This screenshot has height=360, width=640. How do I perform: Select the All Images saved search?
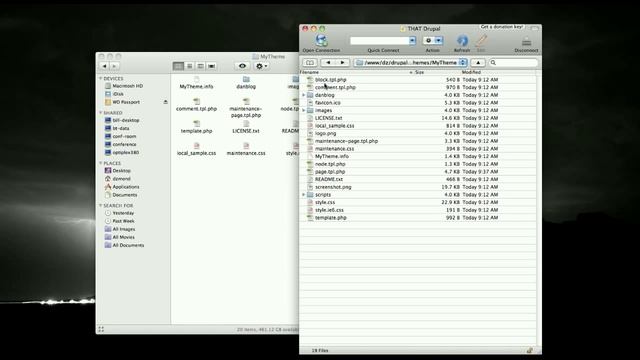coord(124,229)
